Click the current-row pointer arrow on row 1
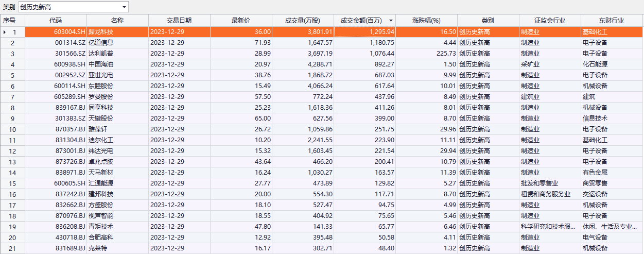 point(5,32)
